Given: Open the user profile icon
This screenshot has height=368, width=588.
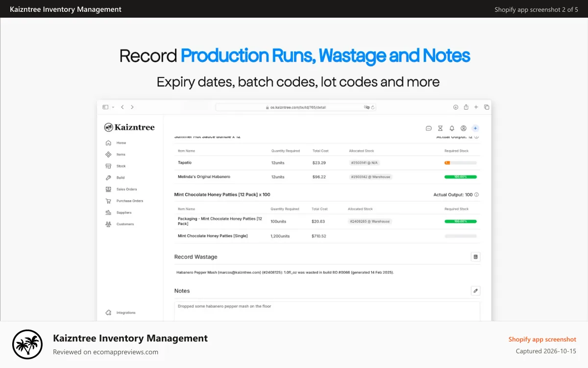Looking at the screenshot, I should pos(464,128).
